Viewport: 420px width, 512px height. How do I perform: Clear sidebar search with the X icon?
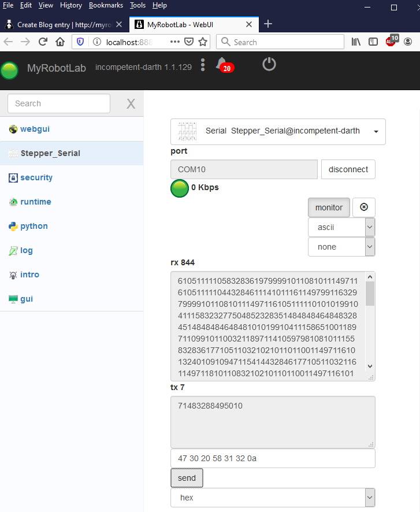[x=131, y=104]
